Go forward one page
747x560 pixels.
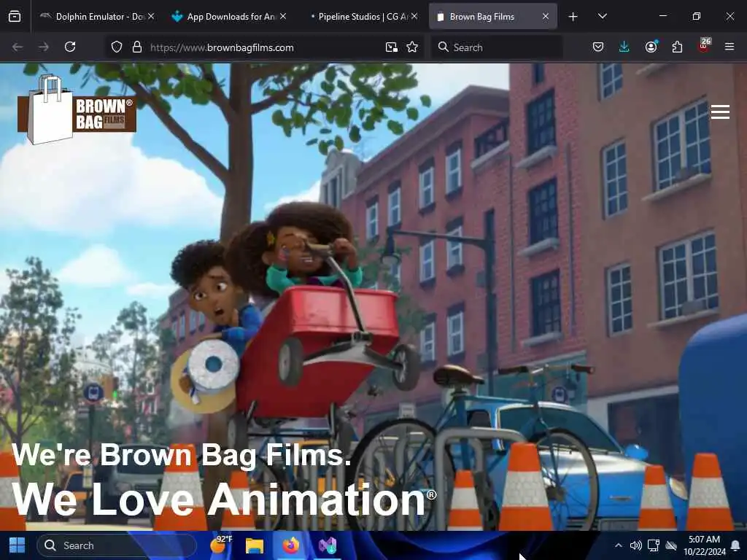44,47
